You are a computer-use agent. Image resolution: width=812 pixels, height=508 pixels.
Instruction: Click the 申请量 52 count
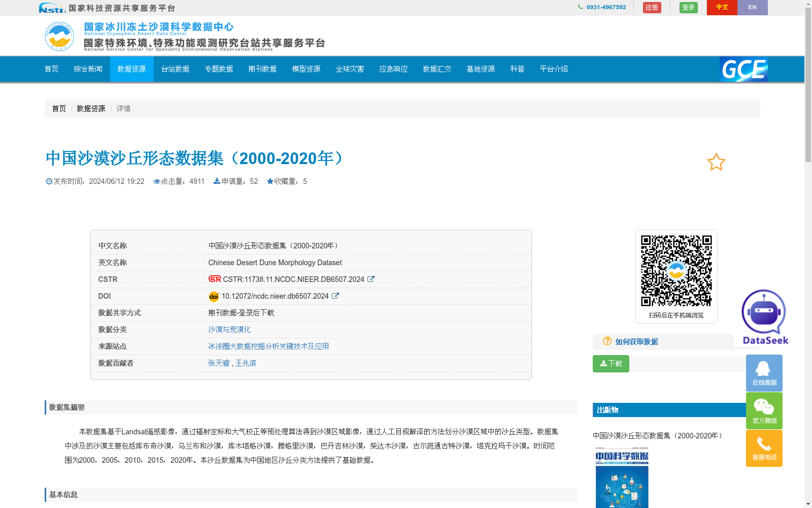[235, 181]
